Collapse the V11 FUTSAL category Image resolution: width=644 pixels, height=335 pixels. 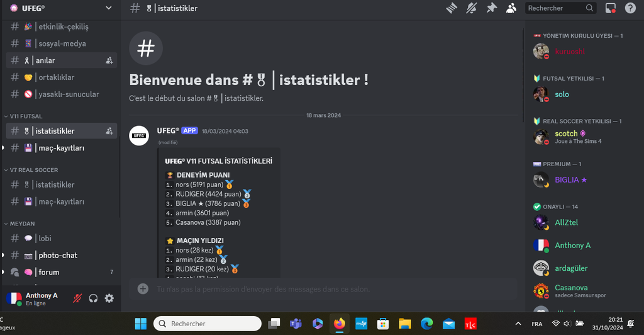tap(25, 116)
